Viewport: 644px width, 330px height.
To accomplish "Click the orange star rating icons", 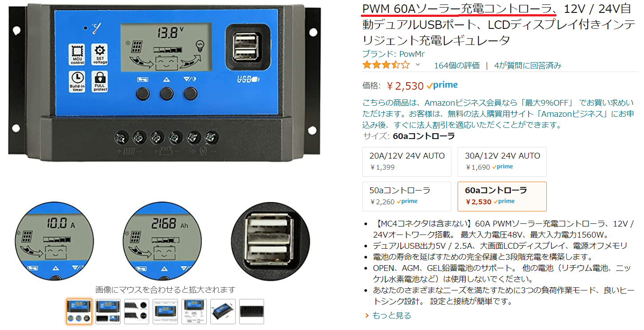I will (386, 65).
